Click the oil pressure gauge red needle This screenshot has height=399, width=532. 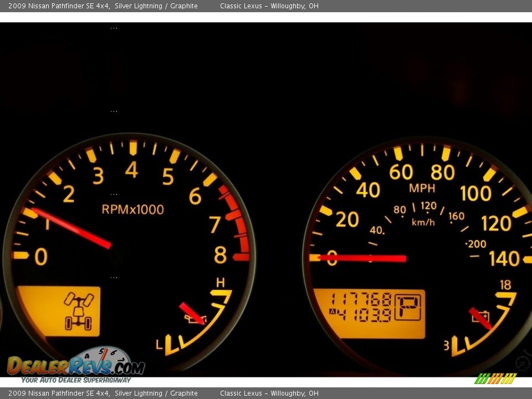(x=191, y=313)
